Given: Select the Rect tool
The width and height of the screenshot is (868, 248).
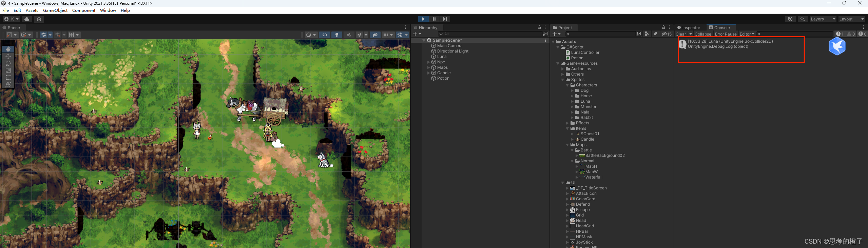Looking at the screenshot, I should (x=8, y=78).
